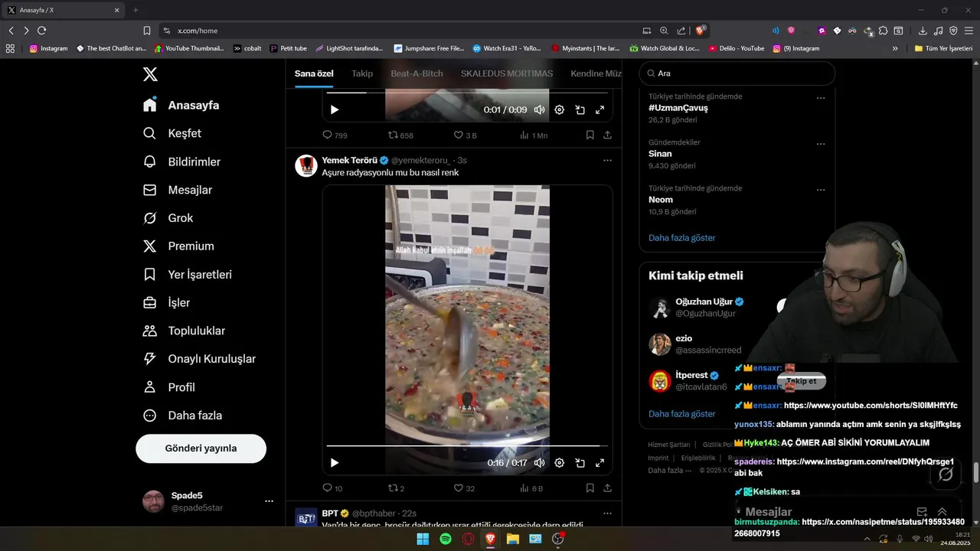Play the top video at 0:01
The height and width of the screenshot is (551, 980).
335,110
